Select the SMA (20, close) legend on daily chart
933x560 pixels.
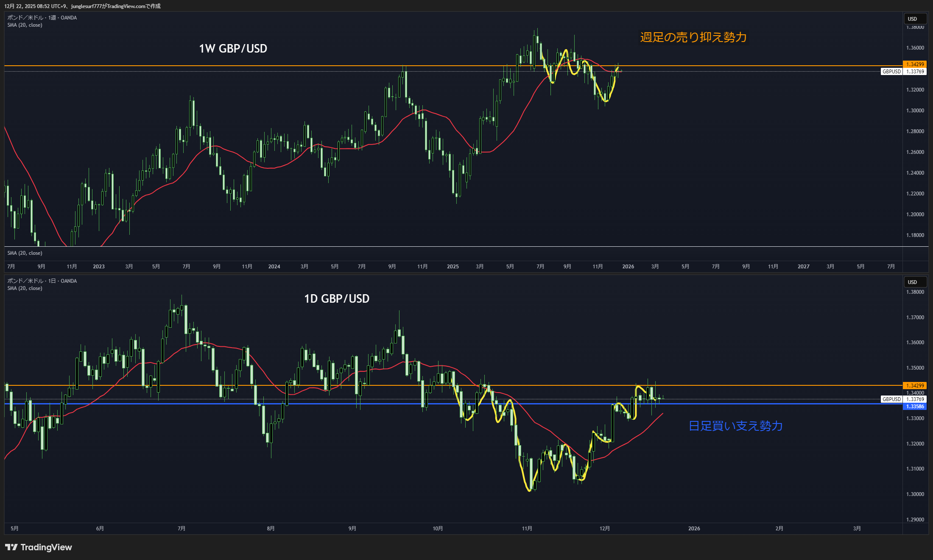tap(25, 288)
